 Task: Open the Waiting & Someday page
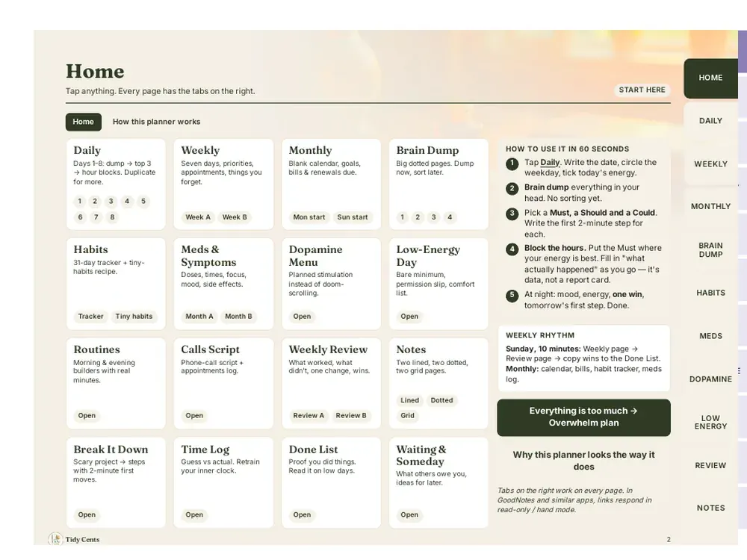(409, 514)
